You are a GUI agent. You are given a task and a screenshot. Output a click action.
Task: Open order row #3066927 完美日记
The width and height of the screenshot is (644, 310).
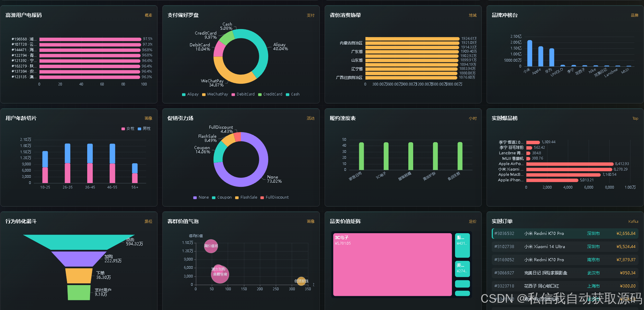565,273
